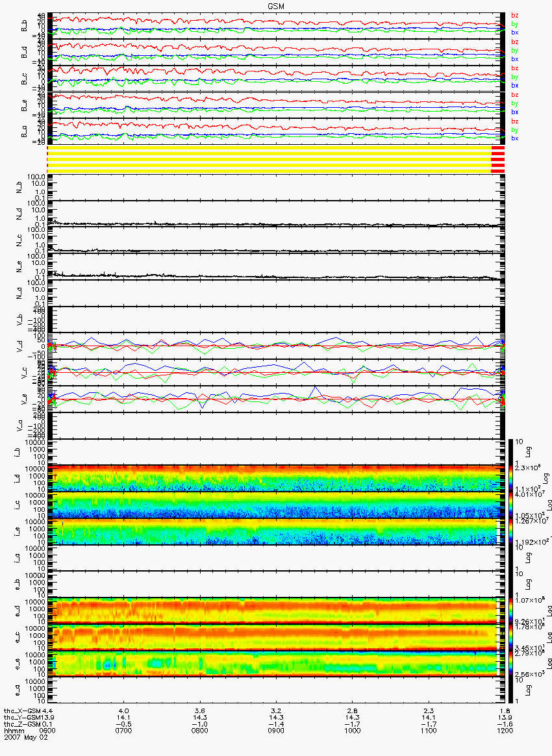The image size is (552, 756).
Task: Click the e_c electron spectrogram label
Action: [18, 638]
